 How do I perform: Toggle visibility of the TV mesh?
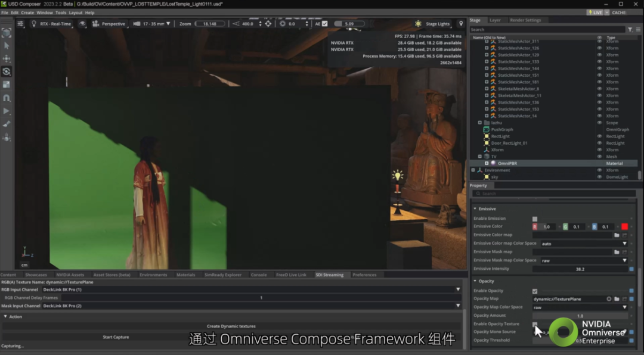point(599,157)
